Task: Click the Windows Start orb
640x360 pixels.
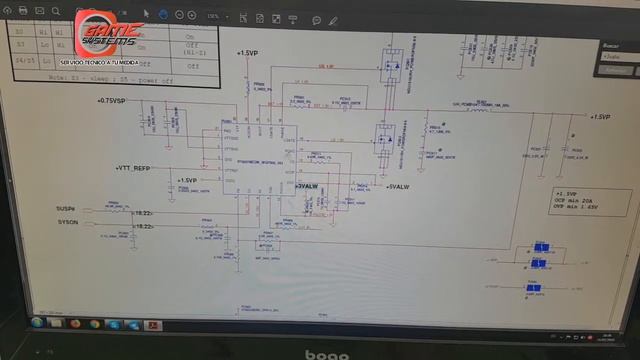Action: point(37,322)
